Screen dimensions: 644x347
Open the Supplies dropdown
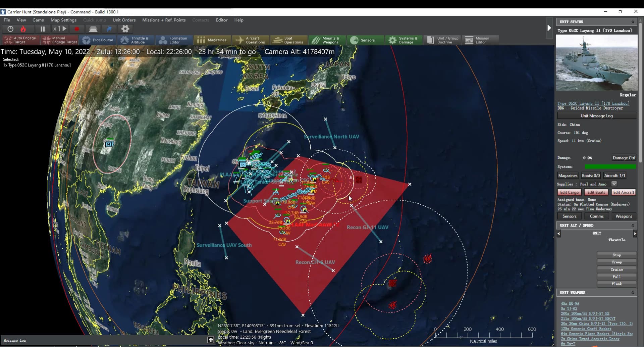click(614, 184)
